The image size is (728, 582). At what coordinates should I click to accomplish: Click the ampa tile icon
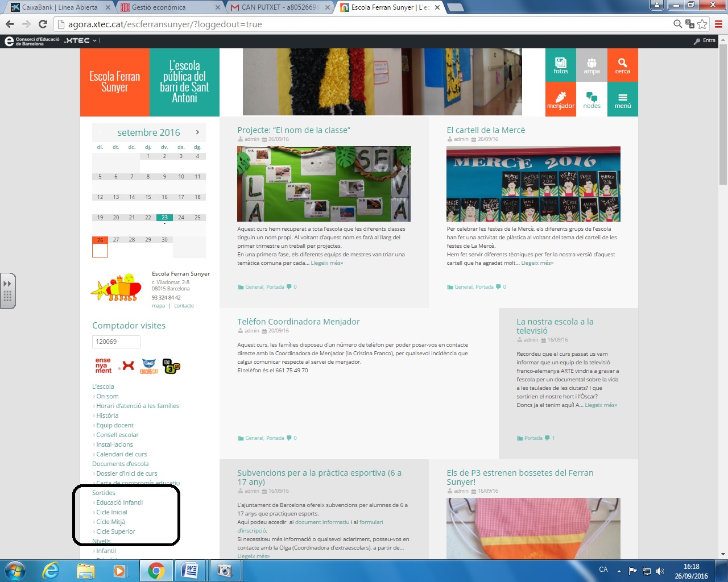pyautogui.click(x=591, y=65)
